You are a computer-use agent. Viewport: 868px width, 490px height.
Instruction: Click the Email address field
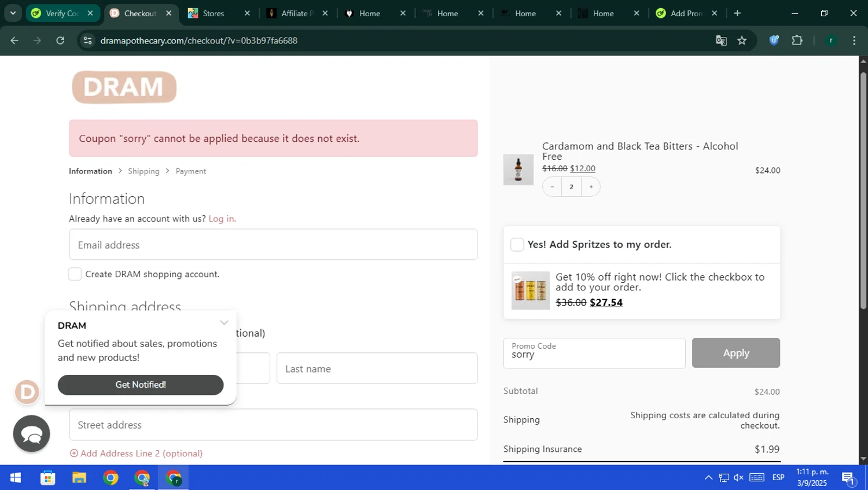pyautogui.click(x=273, y=245)
